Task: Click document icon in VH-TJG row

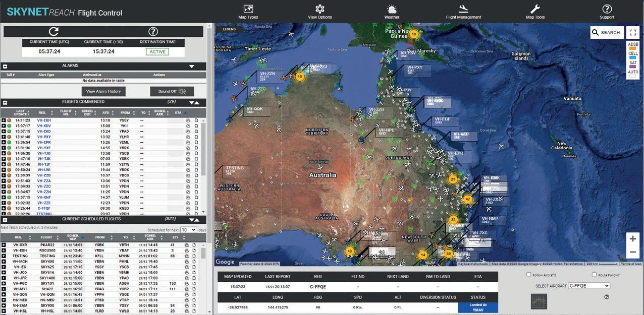Action: (196, 154)
